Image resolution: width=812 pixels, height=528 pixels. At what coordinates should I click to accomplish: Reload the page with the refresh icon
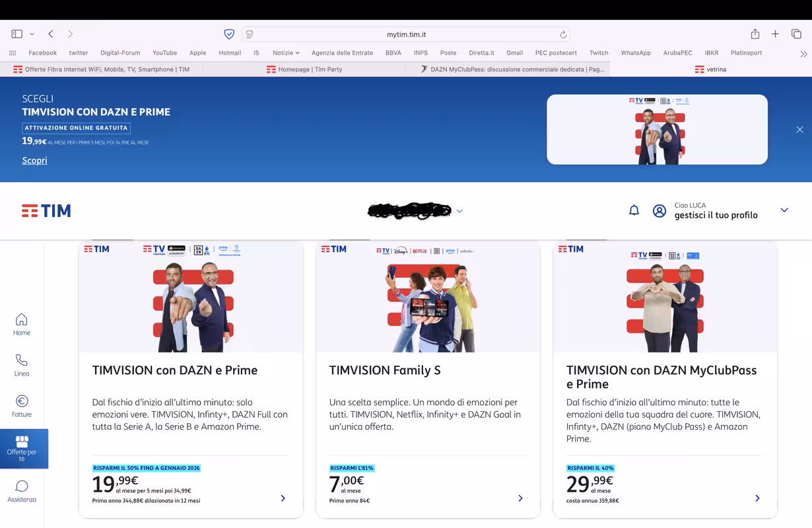click(x=563, y=34)
